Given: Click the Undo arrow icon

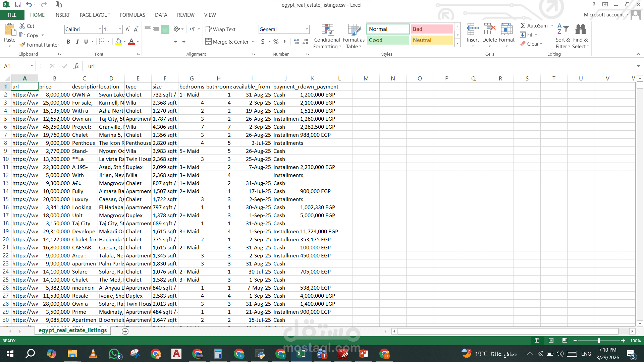Looking at the screenshot, I should tap(29, 5).
